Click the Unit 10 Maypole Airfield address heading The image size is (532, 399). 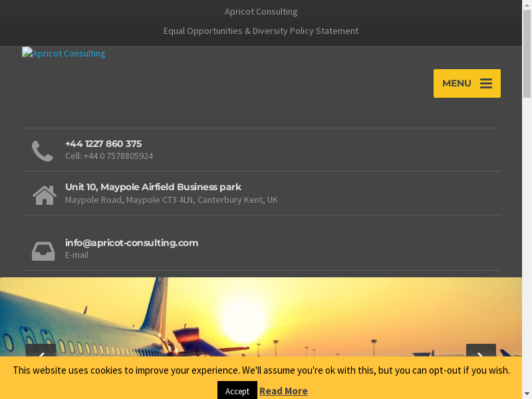coord(153,187)
